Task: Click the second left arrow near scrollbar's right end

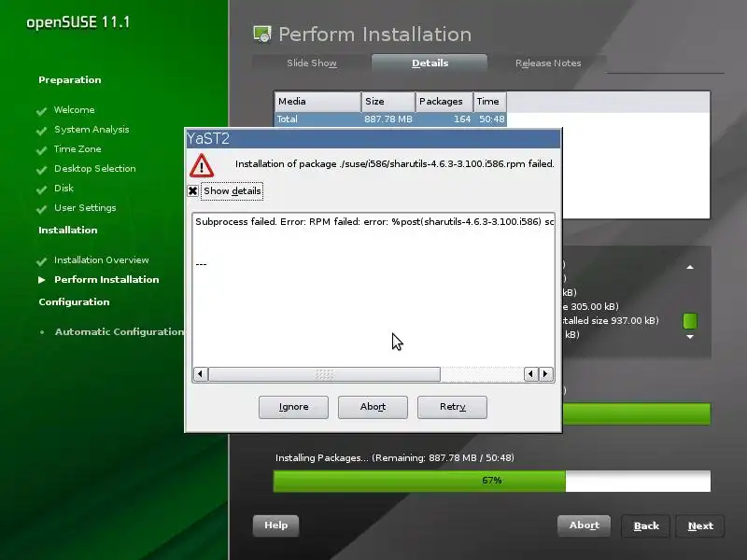Action: click(531, 374)
